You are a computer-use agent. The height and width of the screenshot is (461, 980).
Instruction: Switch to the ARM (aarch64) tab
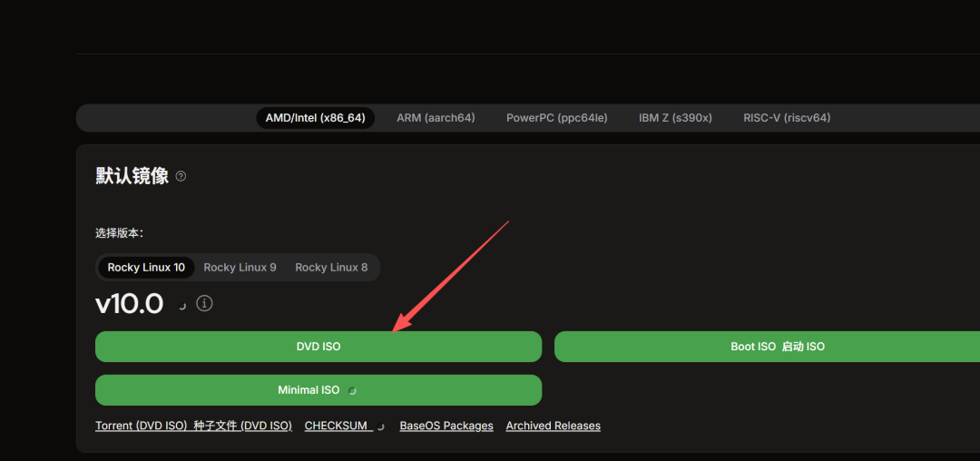436,117
